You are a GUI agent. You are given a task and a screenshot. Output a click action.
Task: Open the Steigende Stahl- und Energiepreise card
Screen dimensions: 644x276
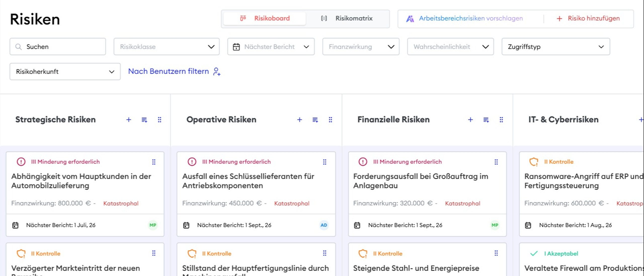coord(427,259)
